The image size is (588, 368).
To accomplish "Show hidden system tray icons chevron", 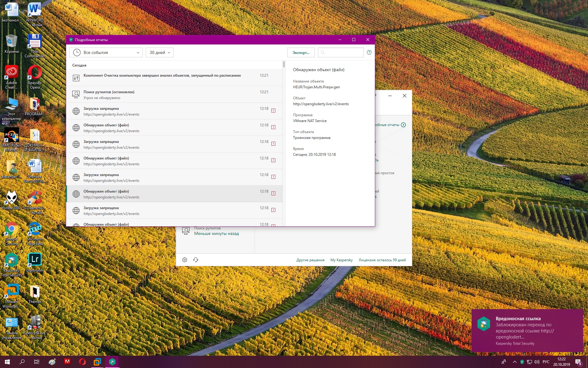I will click(514, 362).
